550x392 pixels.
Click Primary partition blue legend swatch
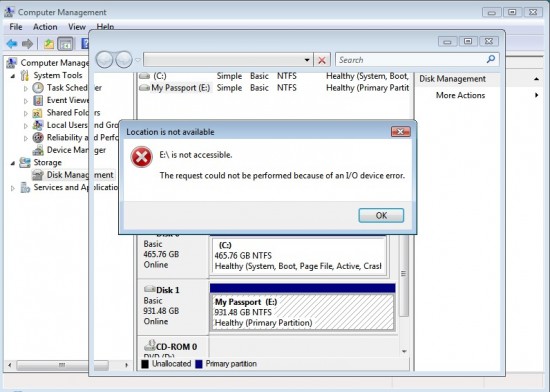tap(199, 364)
